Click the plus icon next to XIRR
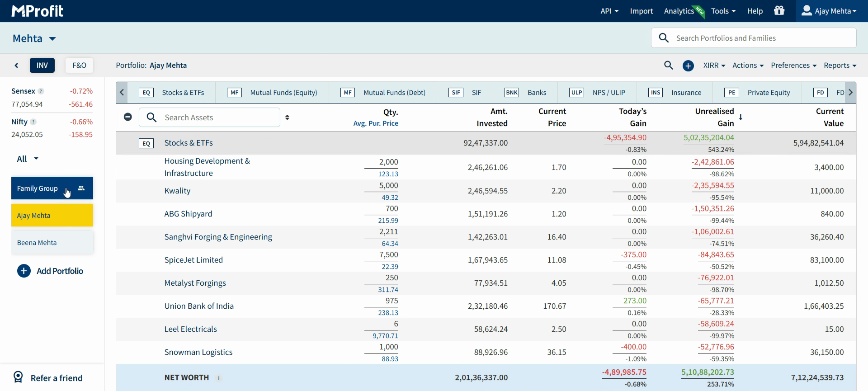This screenshot has height=391, width=868. tap(688, 66)
